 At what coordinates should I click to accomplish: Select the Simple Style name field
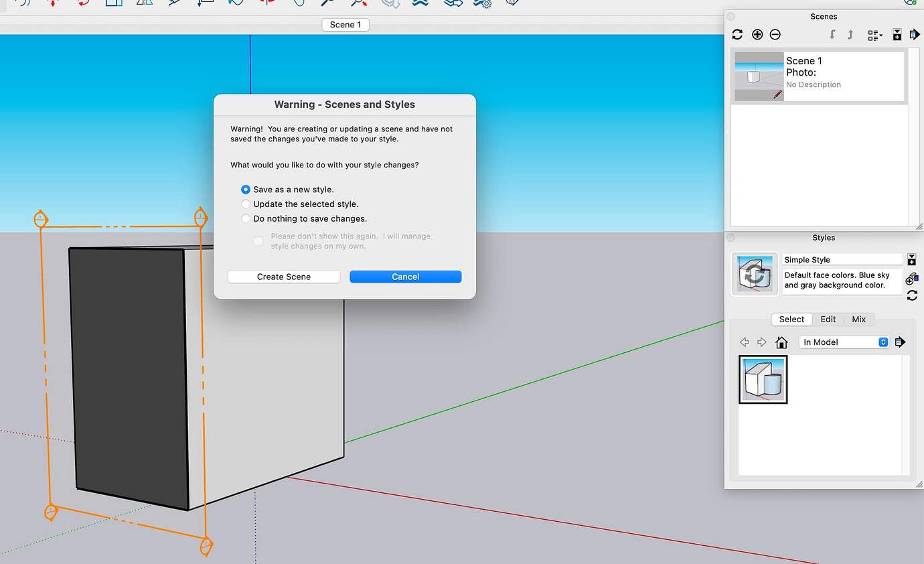tap(840, 259)
